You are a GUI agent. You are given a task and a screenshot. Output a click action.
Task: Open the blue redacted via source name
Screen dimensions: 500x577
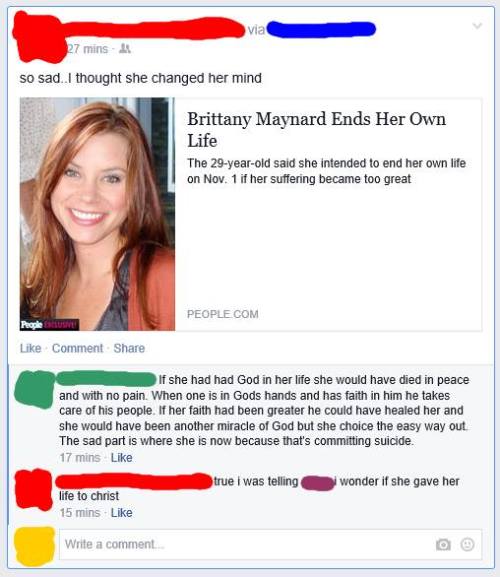[321, 29]
